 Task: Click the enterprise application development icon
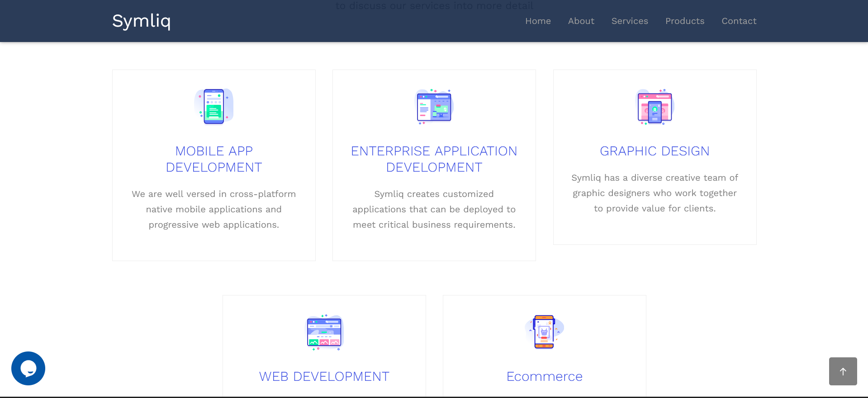tap(434, 106)
